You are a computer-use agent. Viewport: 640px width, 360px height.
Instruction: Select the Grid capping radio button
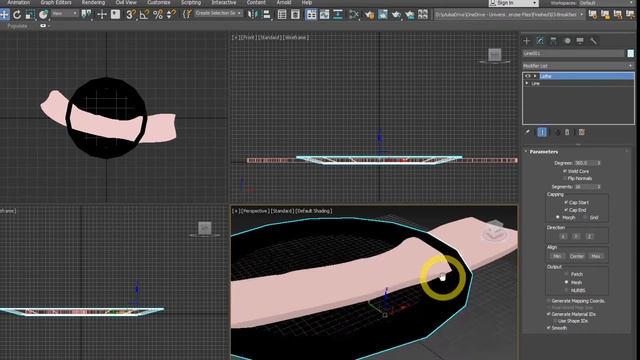[585, 218]
